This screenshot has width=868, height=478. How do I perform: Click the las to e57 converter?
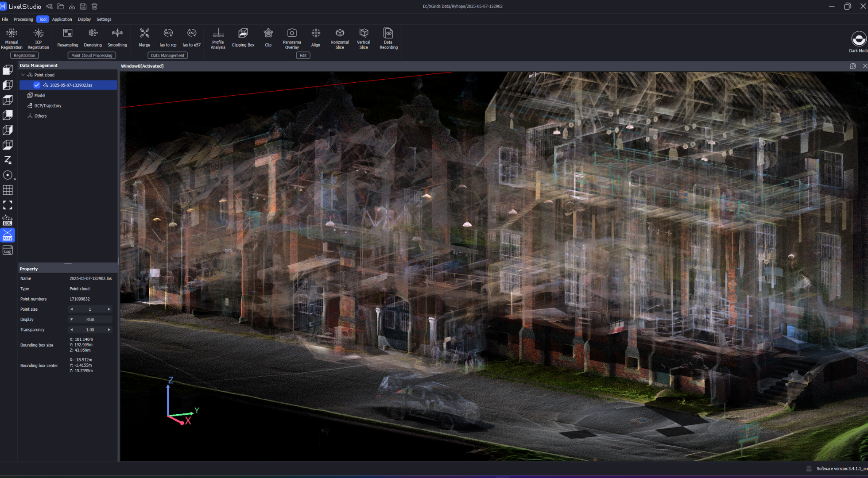point(191,38)
